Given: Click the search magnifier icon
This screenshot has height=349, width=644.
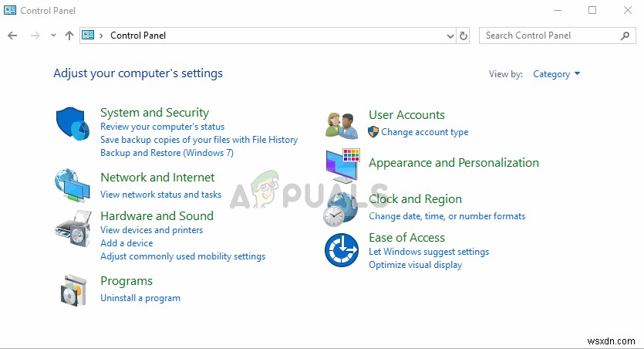Looking at the screenshot, I should coord(625,36).
